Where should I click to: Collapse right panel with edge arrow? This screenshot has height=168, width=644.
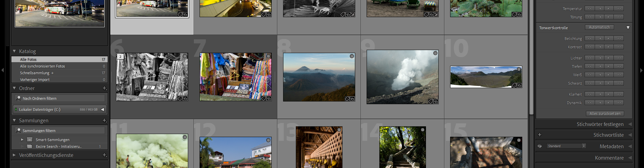point(641,70)
